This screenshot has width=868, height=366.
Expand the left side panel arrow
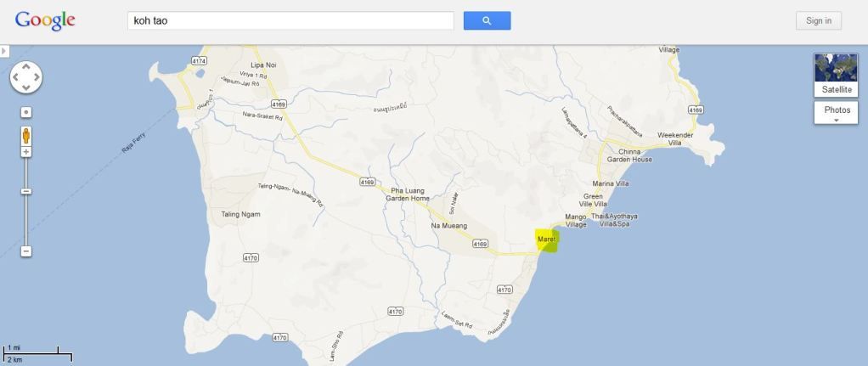point(4,51)
